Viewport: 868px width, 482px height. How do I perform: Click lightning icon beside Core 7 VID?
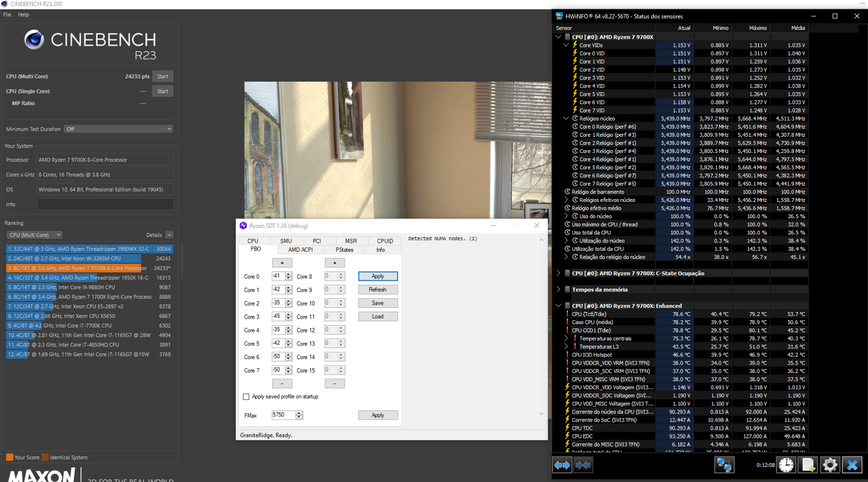pos(575,110)
